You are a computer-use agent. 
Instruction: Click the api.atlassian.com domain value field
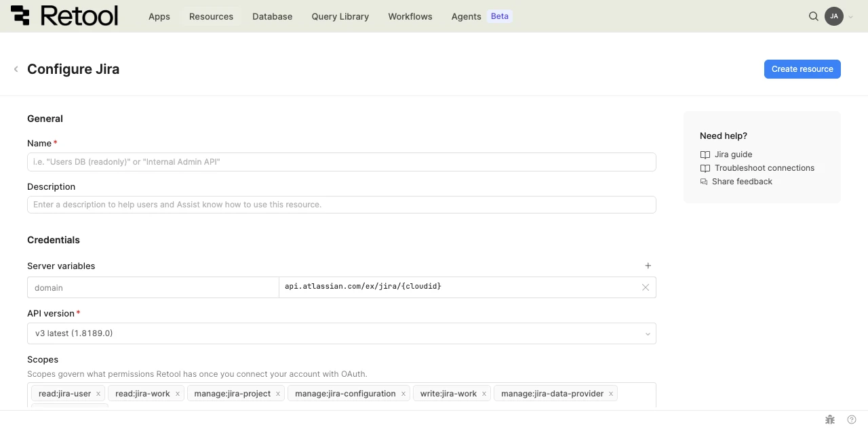(x=458, y=287)
